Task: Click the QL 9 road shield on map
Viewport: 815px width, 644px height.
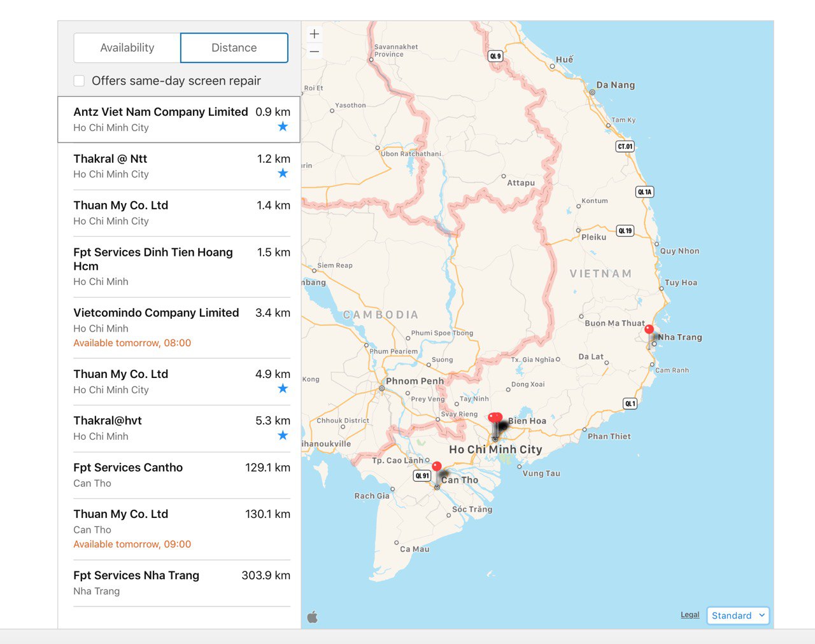Action: coord(495,56)
